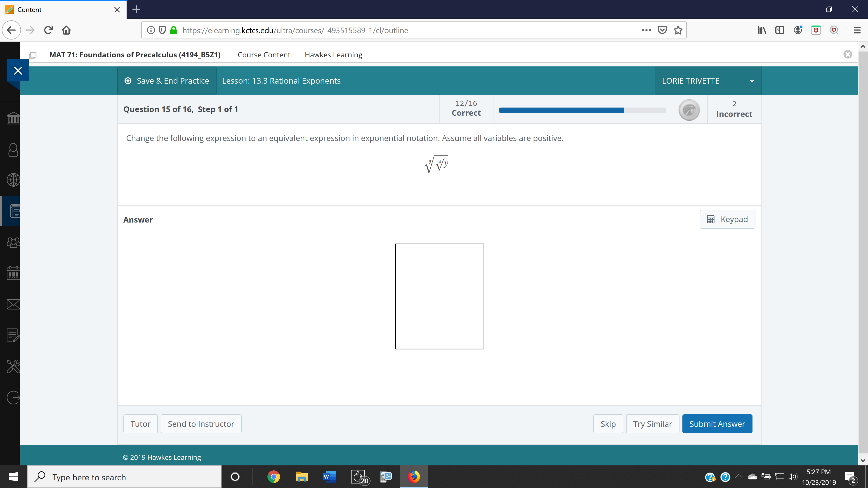The image size is (868, 488).
Task: Click Send to Instructor icon
Action: [x=201, y=424]
